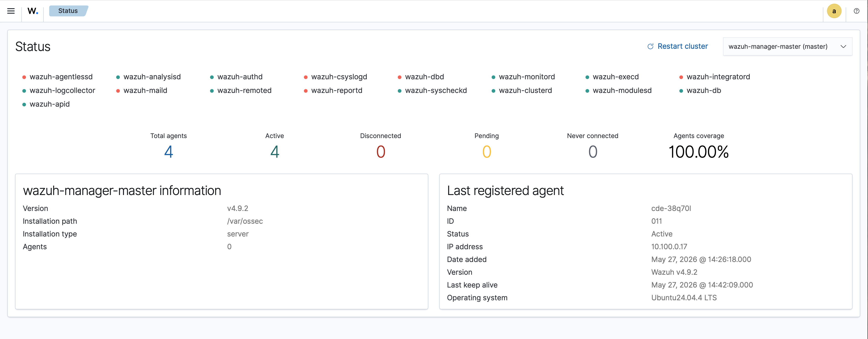Click the wazuh-manager-master information heading
This screenshot has height=339, width=868.
[x=122, y=191]
